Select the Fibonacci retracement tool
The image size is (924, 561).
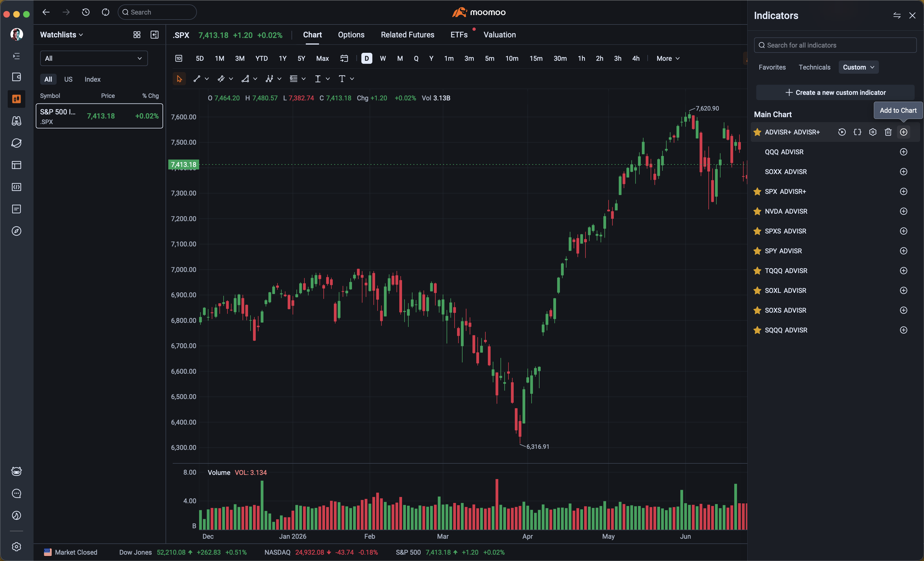294,79
